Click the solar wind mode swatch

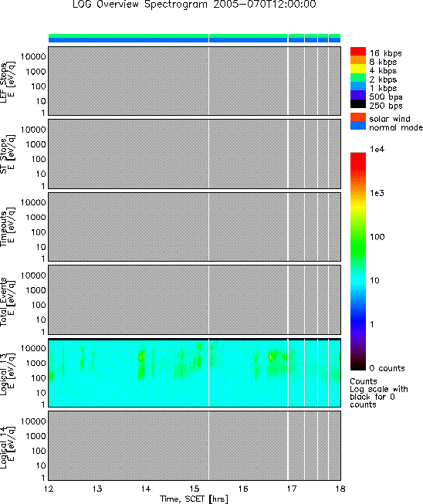point(358,117)
